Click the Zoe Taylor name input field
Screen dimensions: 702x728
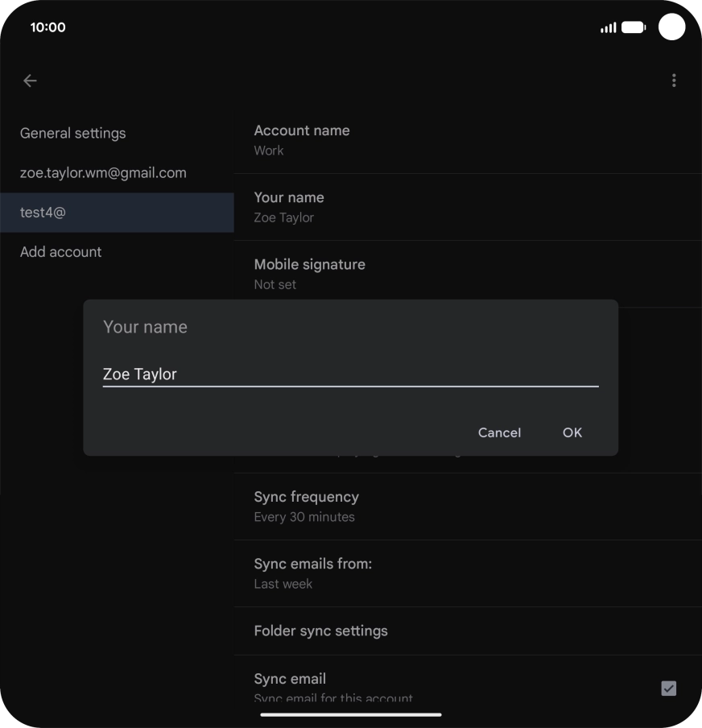click(x=350, y=374)
